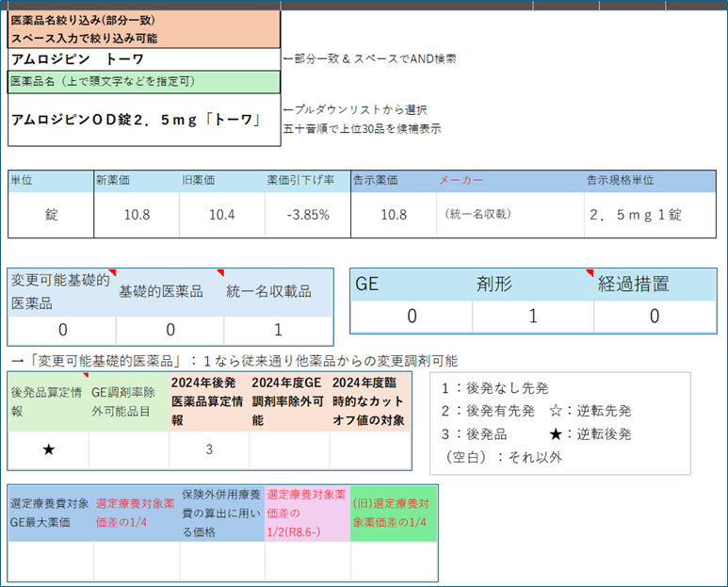Screen dimensions: 728x587
Task: Click legend entry ★:逆転後発
Action: click(590, 434)
